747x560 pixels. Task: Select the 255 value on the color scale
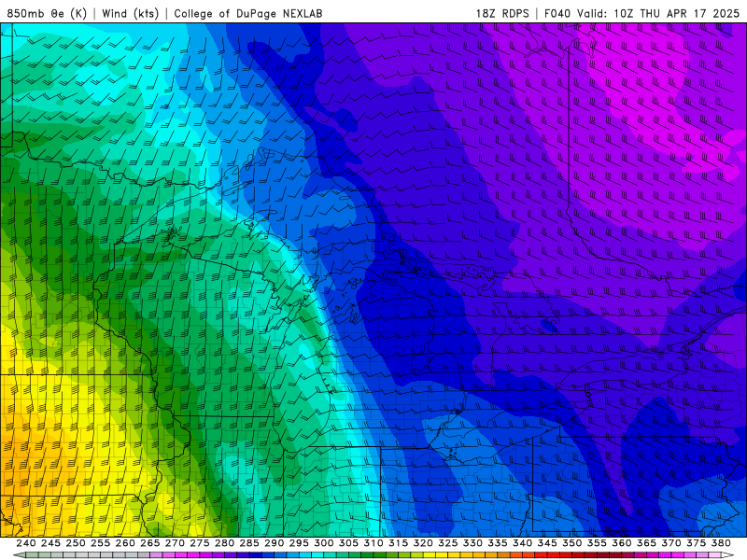100,543
